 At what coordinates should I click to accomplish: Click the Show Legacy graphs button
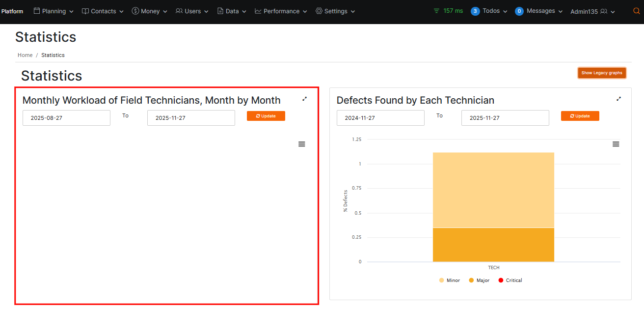pos(601,73)
